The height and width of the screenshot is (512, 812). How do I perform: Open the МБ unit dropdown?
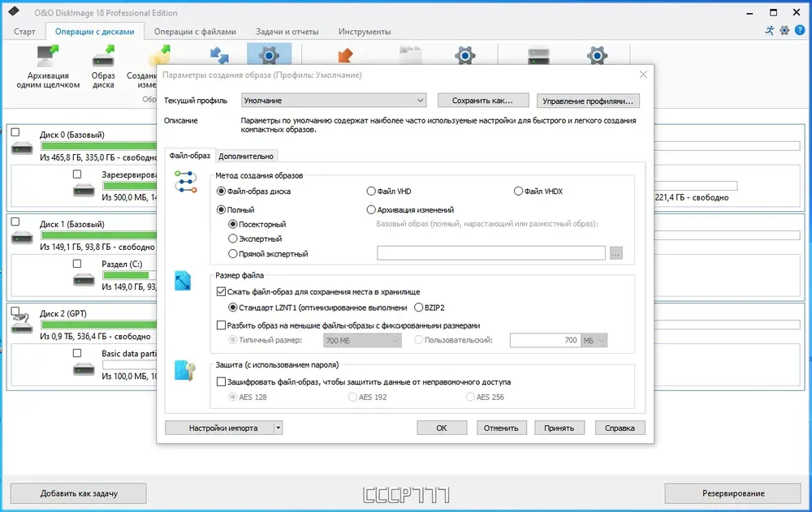tap(594, 340)
